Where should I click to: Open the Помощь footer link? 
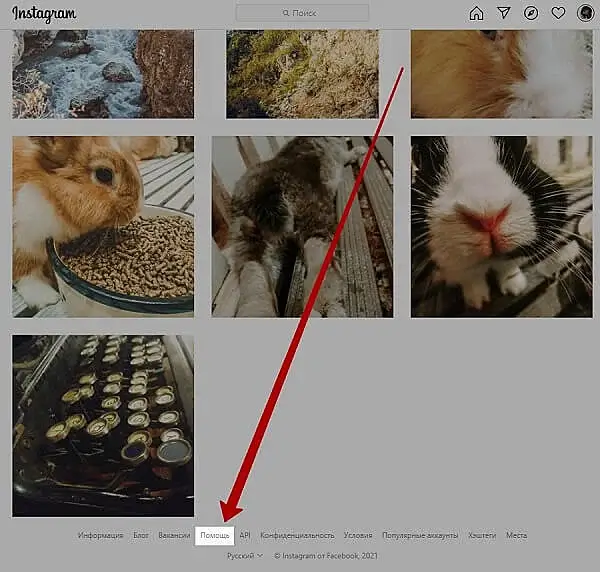pos(215,536)
